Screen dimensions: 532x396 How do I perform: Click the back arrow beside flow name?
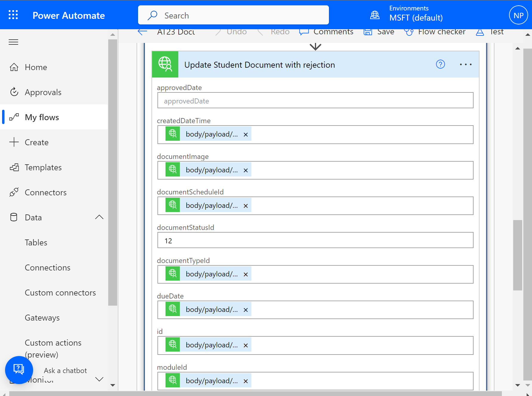[143, 32]
